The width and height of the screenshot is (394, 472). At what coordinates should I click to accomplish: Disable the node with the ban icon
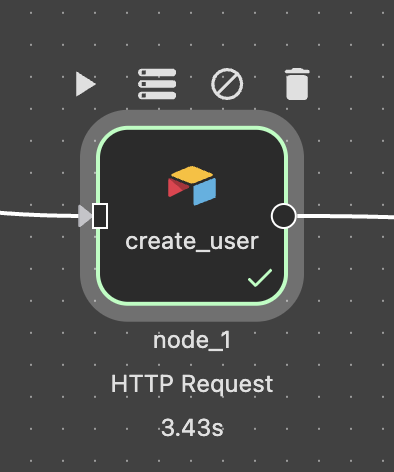coord(227,84)
